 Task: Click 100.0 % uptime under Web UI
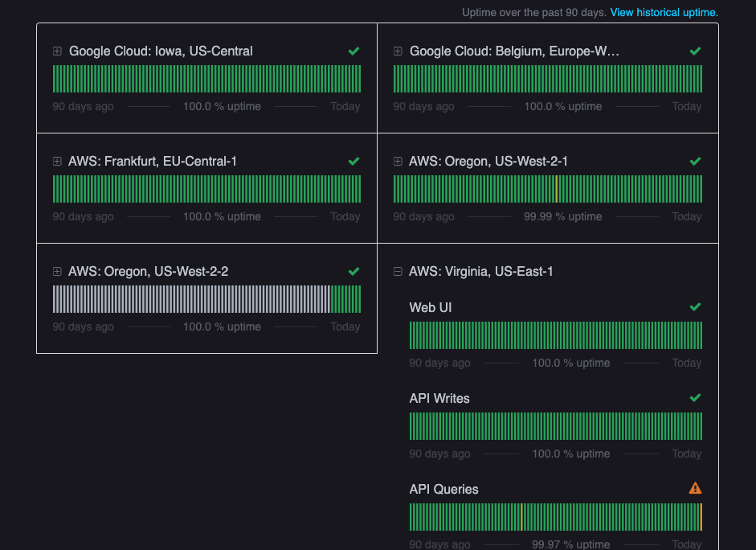(571, 363)
